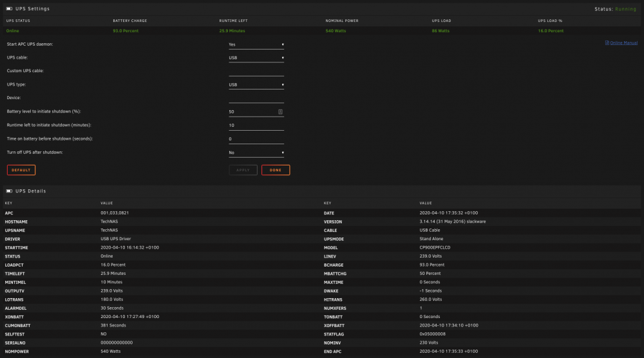Click the HITRANS 260.0 Volts value
Image resolution: width=644 pixels, height=358 pixels.
click(x=430, y=299)
